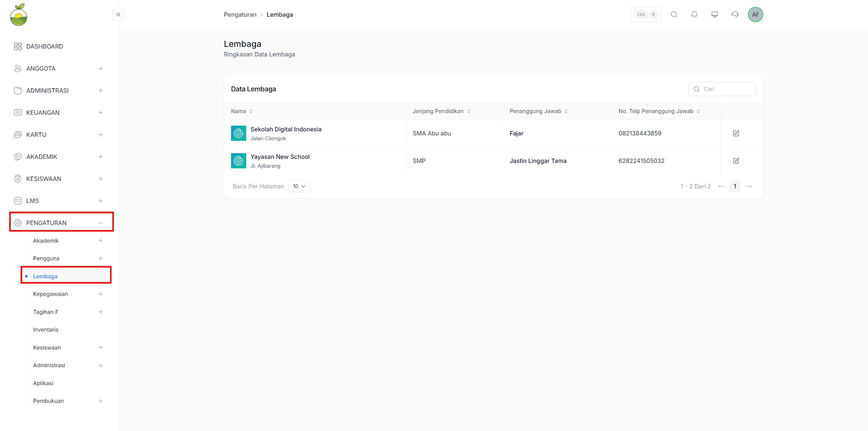Click the Kesiswaan sidebar icon
Screen dimensions: 868x431
tap(18, 179)
